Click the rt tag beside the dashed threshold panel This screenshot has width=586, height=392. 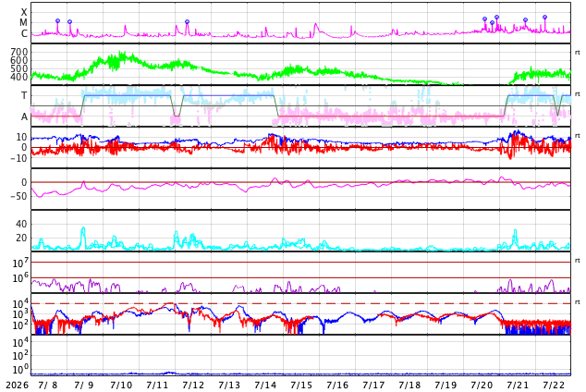click(x=577, y=301)
